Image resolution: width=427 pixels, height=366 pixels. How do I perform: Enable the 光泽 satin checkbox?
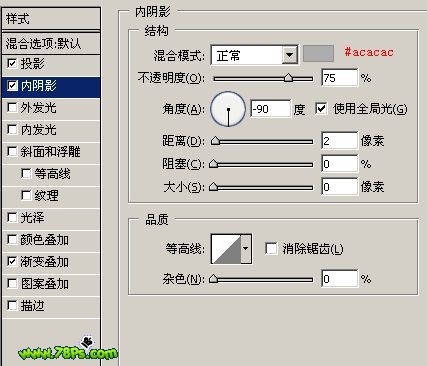tap(12, 217)
